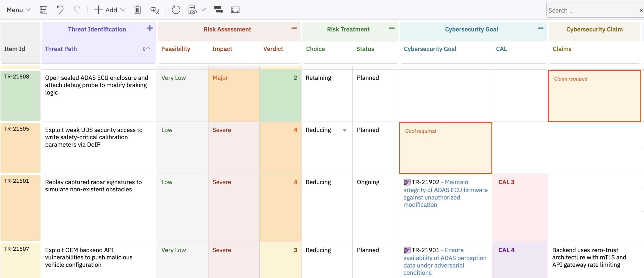
Task: Toggle fullscreen view icon
Action: coord(235,10)
